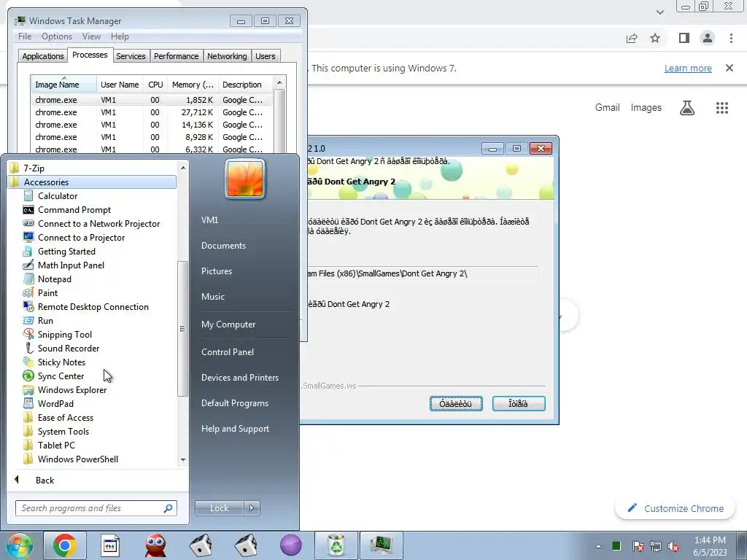Dismiss the Windows 7 notification bar
Viewport: 747px width, 560px height.
click(x=729, y=68)
